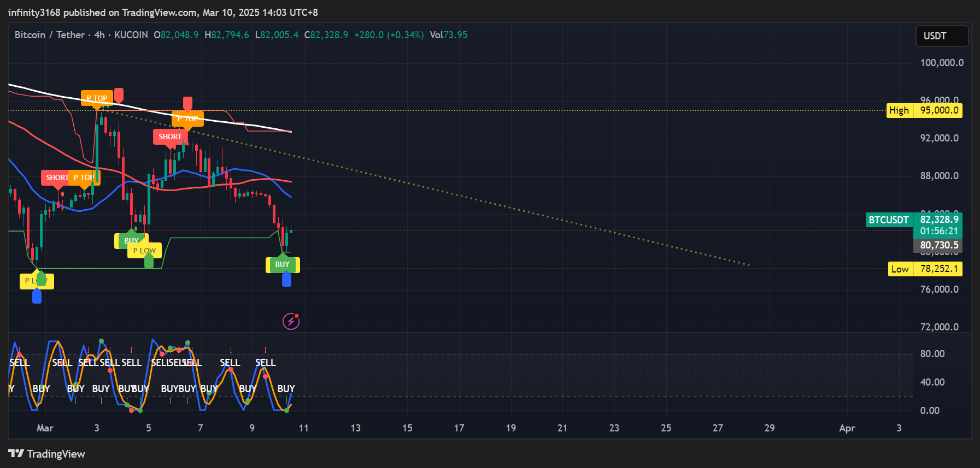Viewport: 980px width, 468px height.
Task: Click the 'infinity3168 published on TradingView.com' caption
Action: pos(103,13)
